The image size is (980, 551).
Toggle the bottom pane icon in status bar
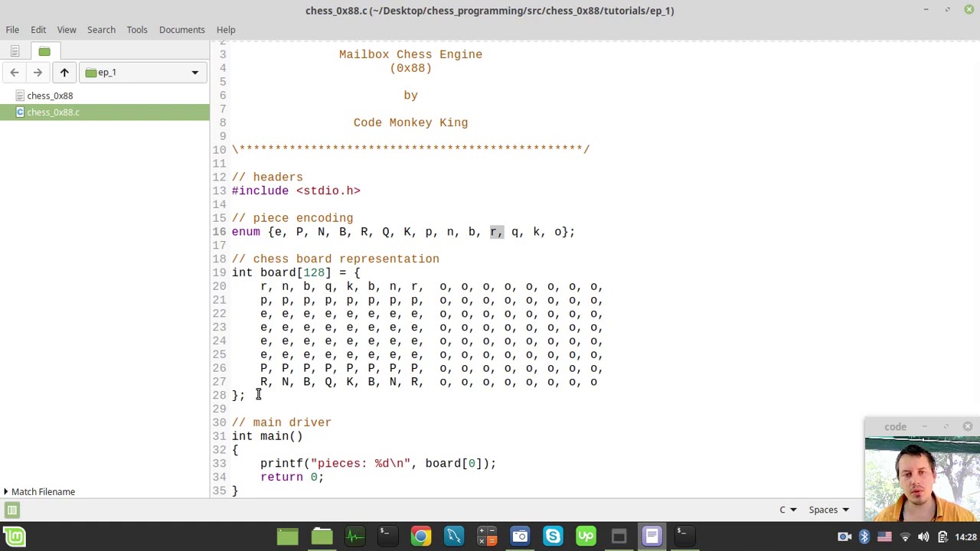tap(12, 510)
